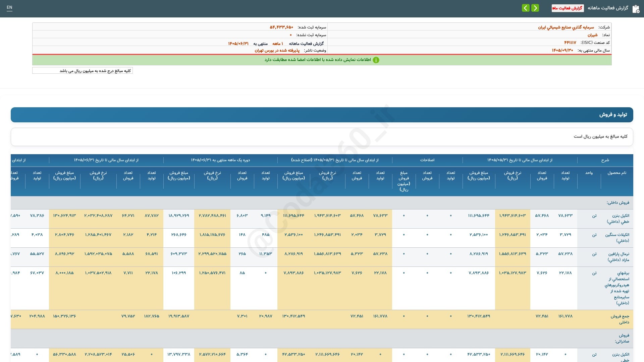Select the نرمال پارافین مازاد (داخلی) row label
The height and width of the screenshot is (362, 644).
pyautogui.click(x=618, y=257)
